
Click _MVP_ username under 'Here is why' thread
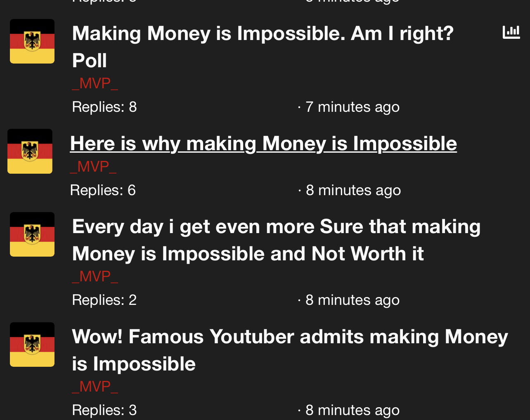(93, 167)
